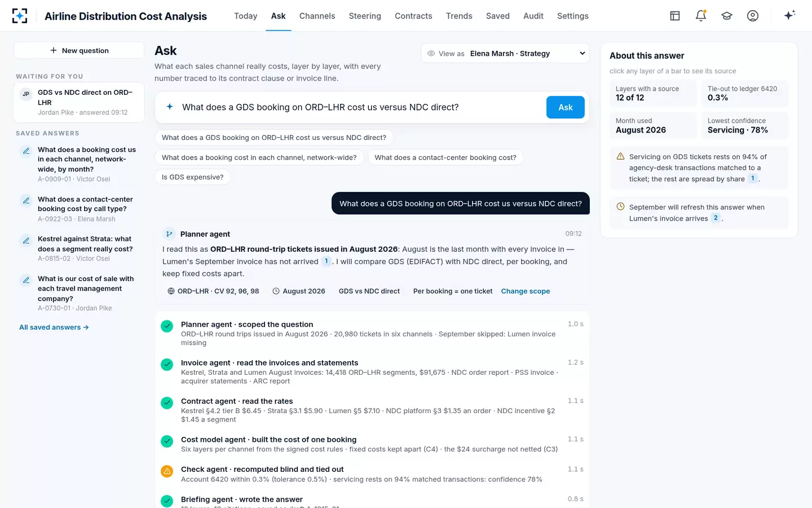Open the user profile icon
The width and height of the screenshot is (812, 508).
(x=753, y=16)
